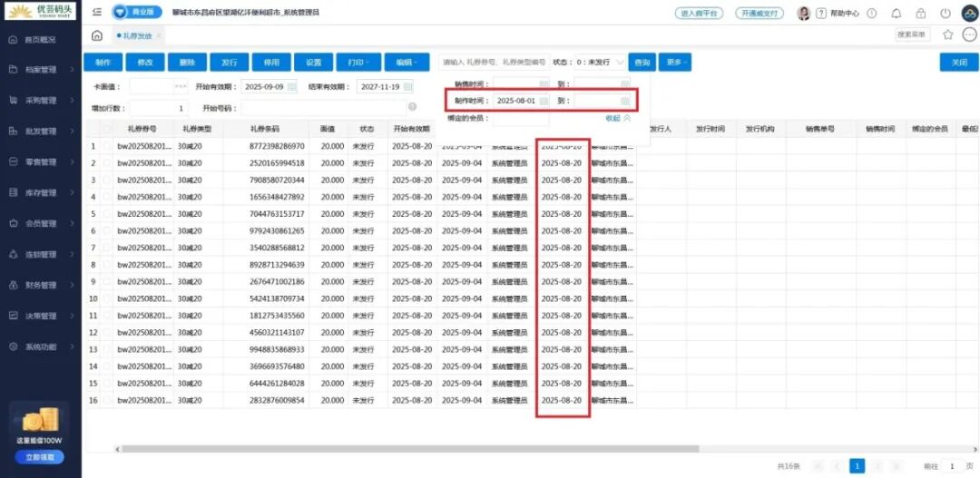Click the 制作 create button
The height and width of the screenshot is (478, 980).
pos(103,63)
